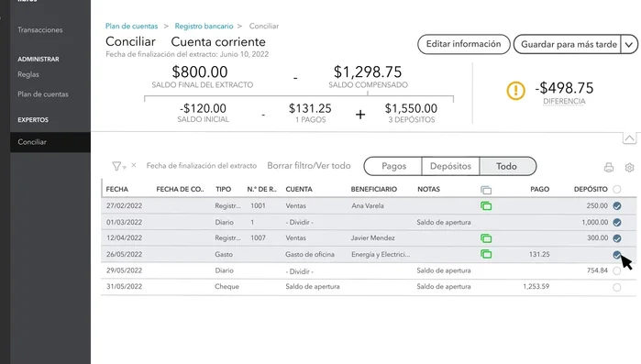641x364 pixels.
Task: Toggle select-all circle in the header
Action: pos(617,189)
